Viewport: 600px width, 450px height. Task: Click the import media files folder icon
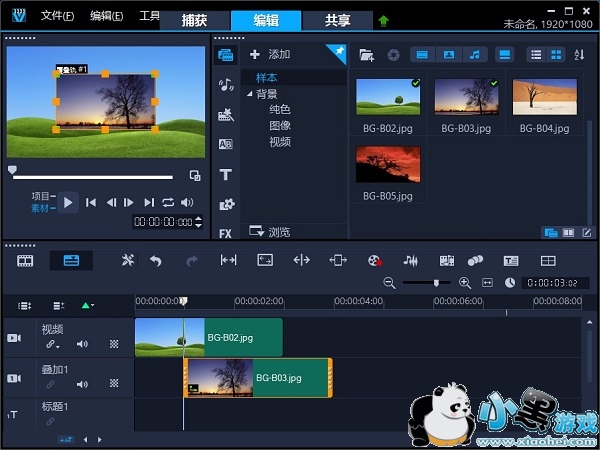tap(366, 55)
